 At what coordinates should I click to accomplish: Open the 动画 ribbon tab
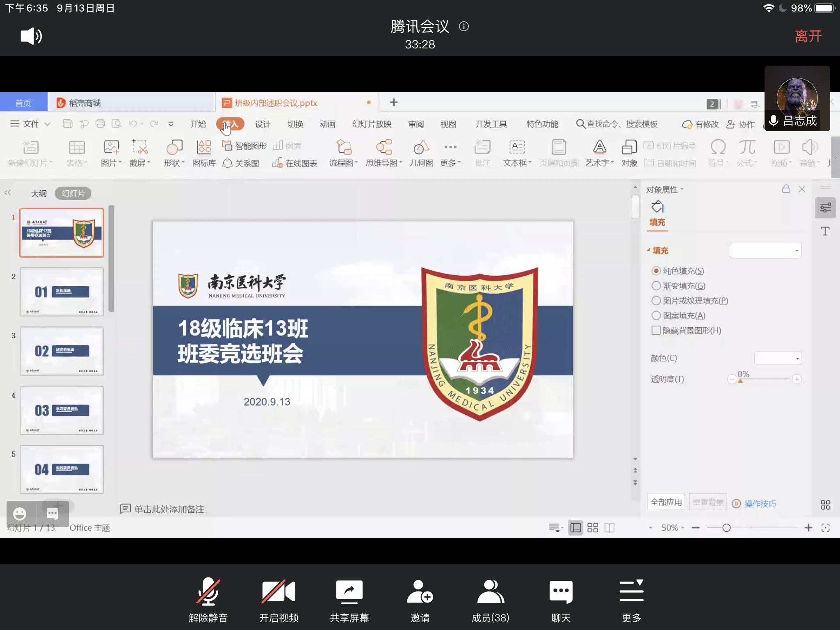pos(327,124)
